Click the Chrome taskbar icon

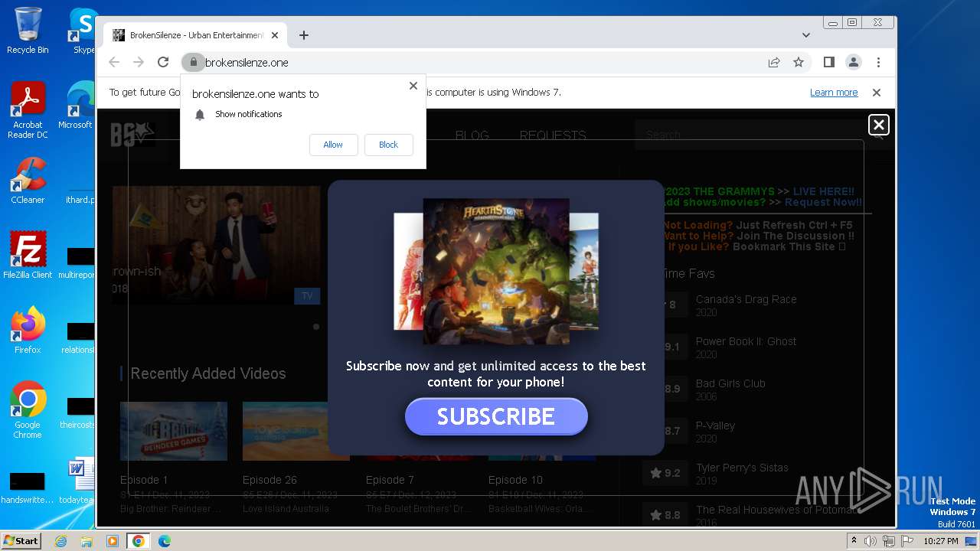tap(139, 541)
